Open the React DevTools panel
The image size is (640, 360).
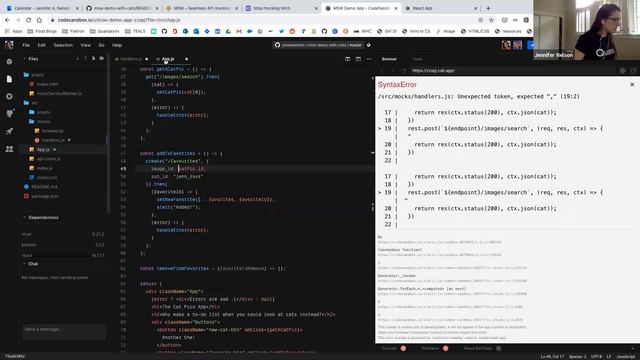482,348
